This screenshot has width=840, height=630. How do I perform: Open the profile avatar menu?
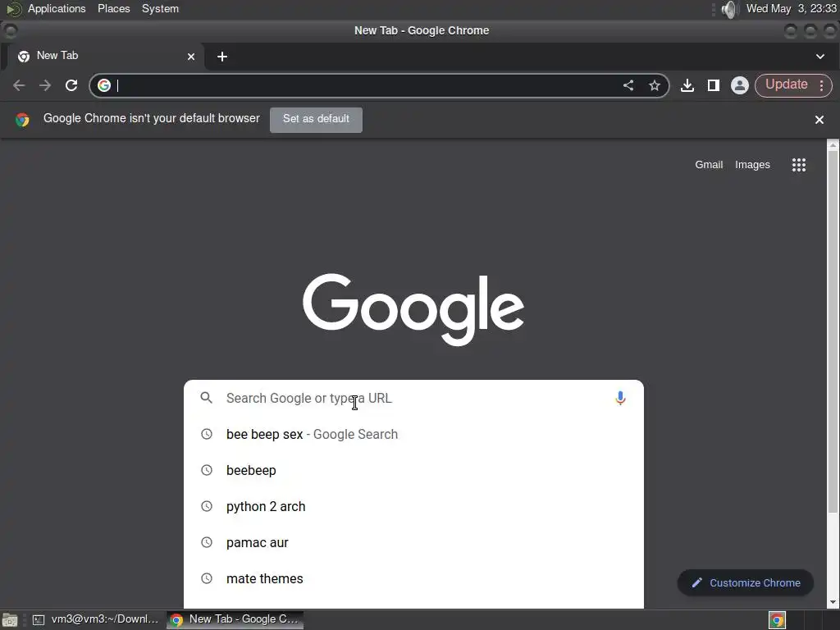coord(740,85)
